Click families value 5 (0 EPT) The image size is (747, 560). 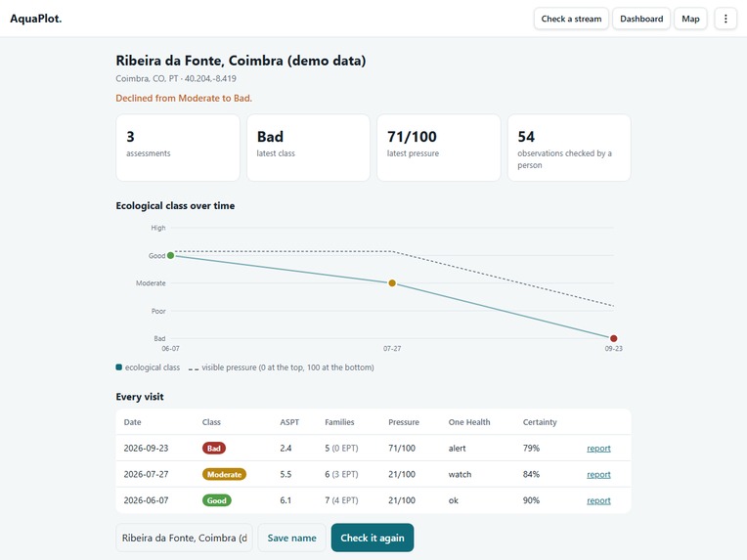click(341, 448)
